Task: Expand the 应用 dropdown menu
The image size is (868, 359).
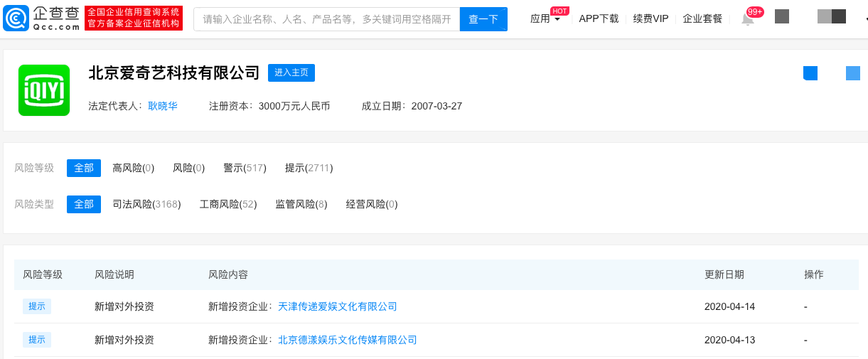Action: 545,18
